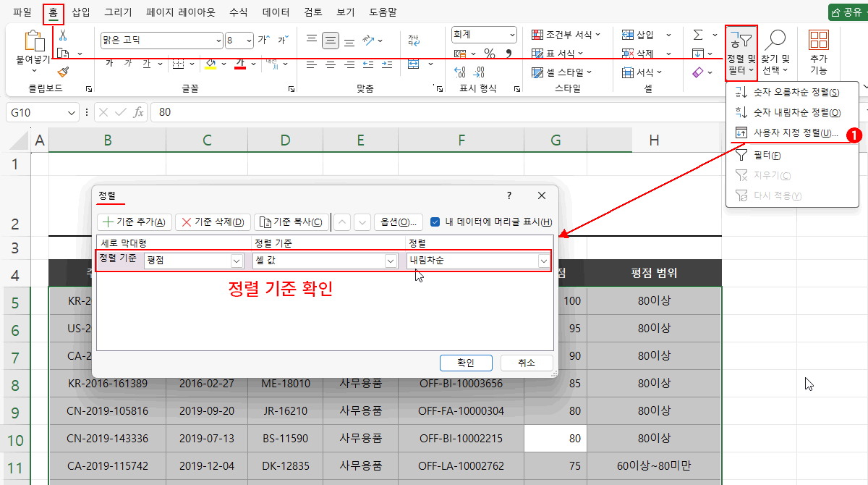Click the Cut scissors icon
Viewport: 868px width, 485px height.
point(63,34)
